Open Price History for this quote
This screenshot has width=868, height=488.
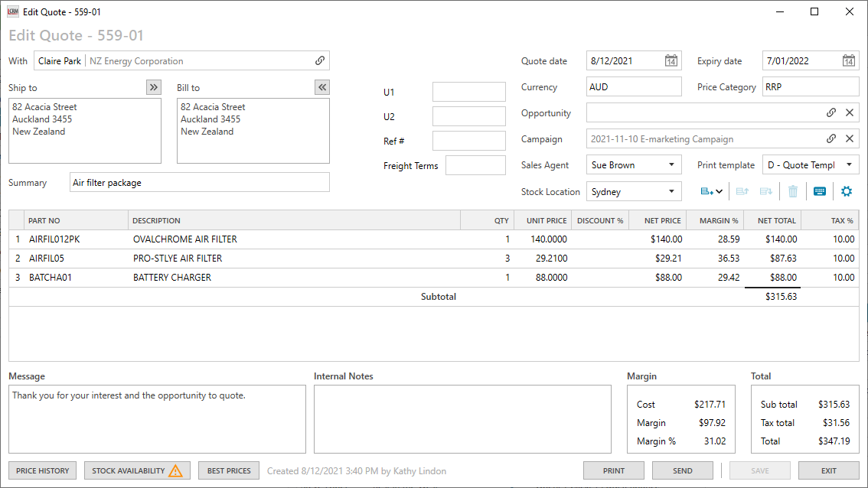42,470
